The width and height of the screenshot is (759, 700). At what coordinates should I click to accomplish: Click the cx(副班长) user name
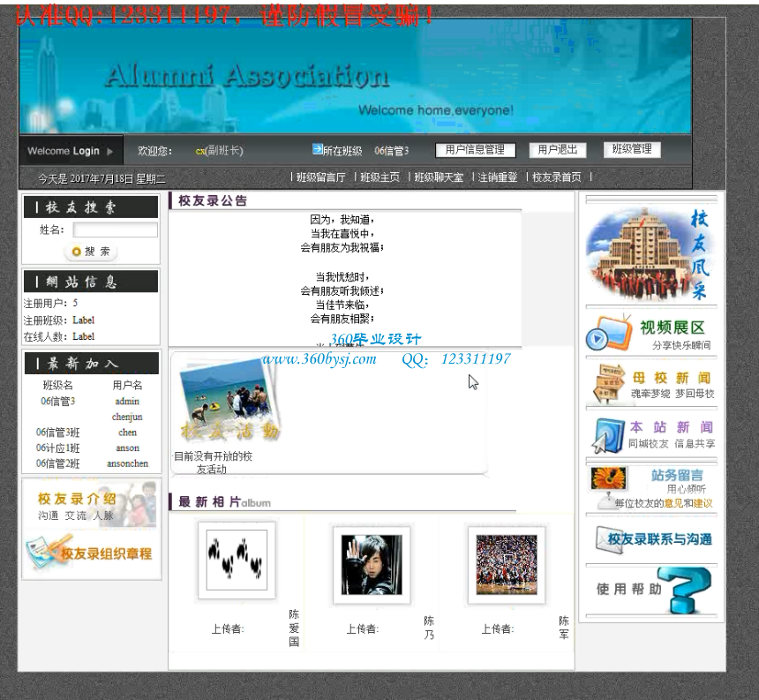[219, 151]
